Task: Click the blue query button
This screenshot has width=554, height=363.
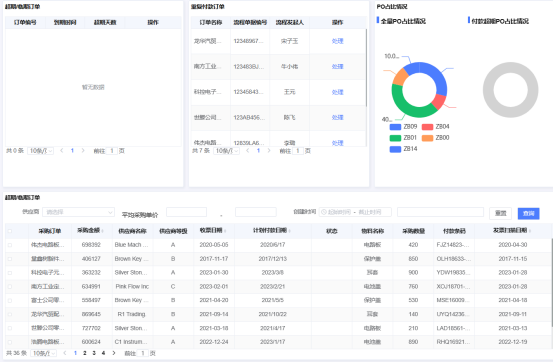Action: (x=528, y=213)
